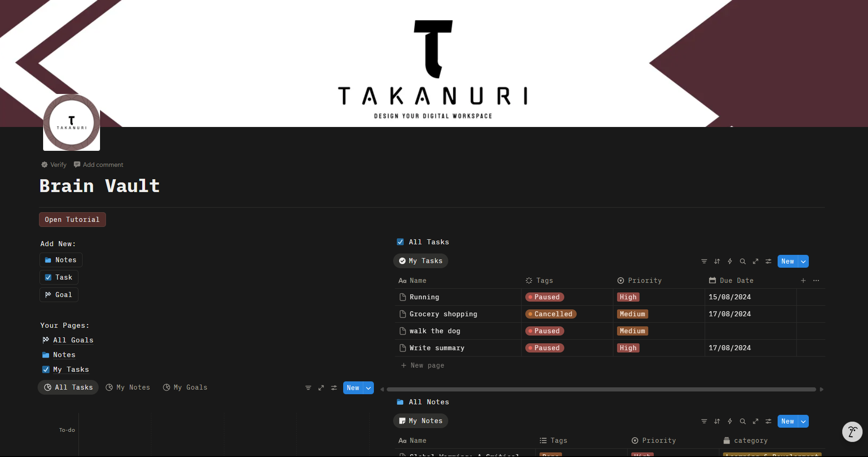
Task: Select the All Tasks tab with pie icon
Action: (68, 387)
